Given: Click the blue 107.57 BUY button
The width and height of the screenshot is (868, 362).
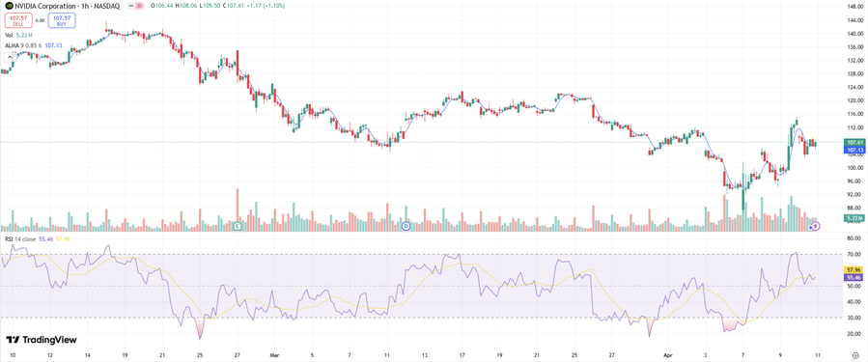Looking at the screenshot, I should 62,20.
